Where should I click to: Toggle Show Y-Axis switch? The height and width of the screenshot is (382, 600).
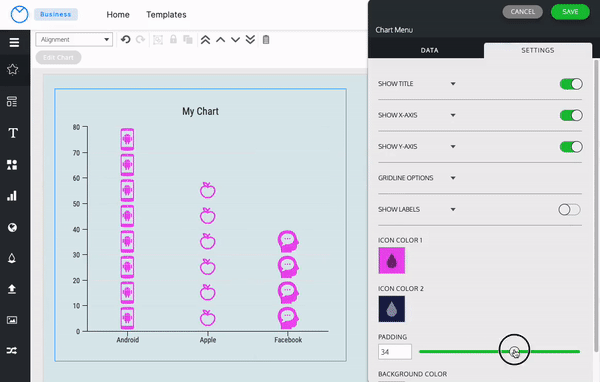tap(571, 147)
